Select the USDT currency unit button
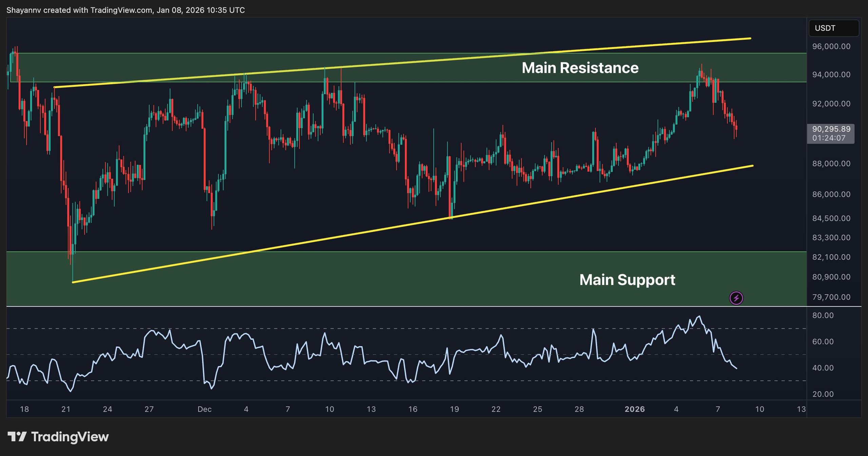Screen dimensions: 868x456 click(833, 28)
